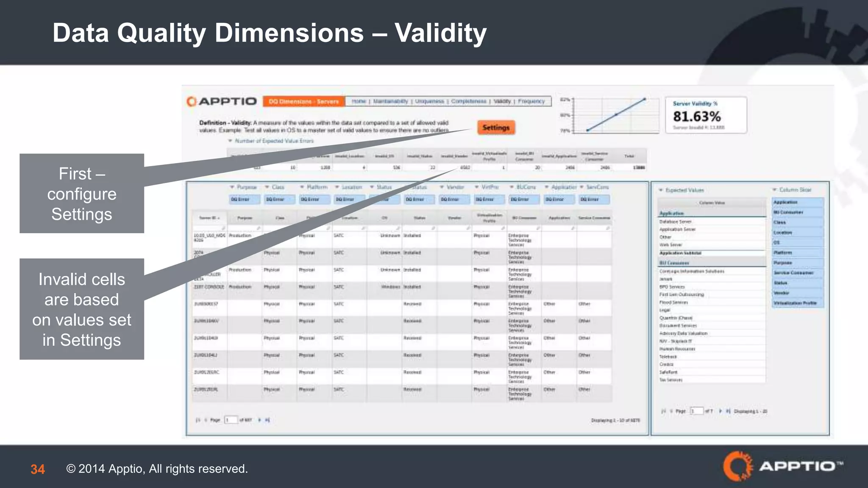This screenshot has width=868, height=488.
Task: Click DQ Error button under ServCons
Action: click(x=594, y=199)
